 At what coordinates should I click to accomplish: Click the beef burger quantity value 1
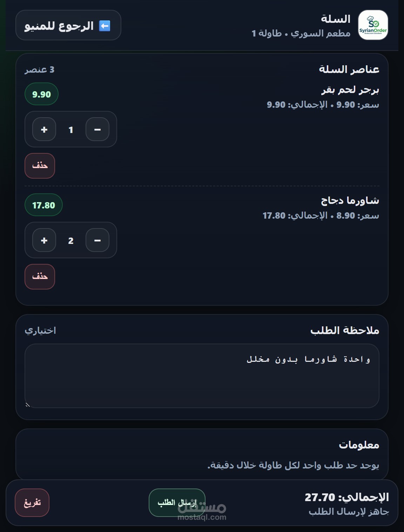(x=71, y=130)
